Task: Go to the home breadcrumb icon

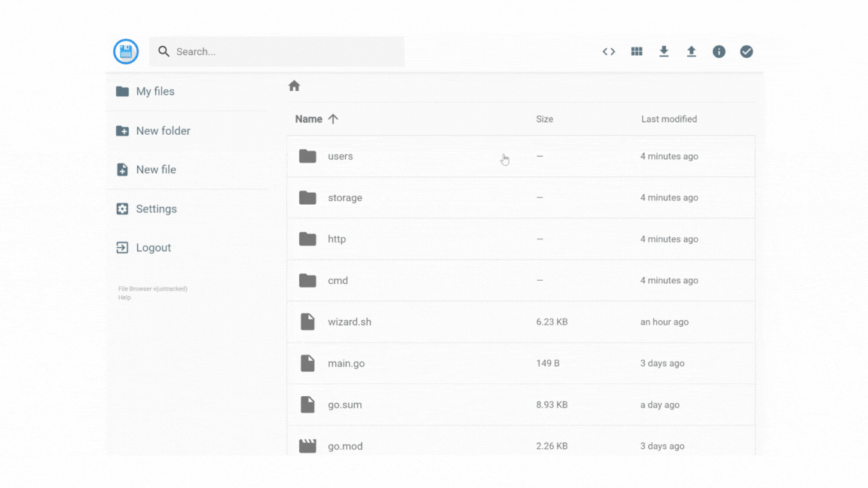Action: click(295, 87)
